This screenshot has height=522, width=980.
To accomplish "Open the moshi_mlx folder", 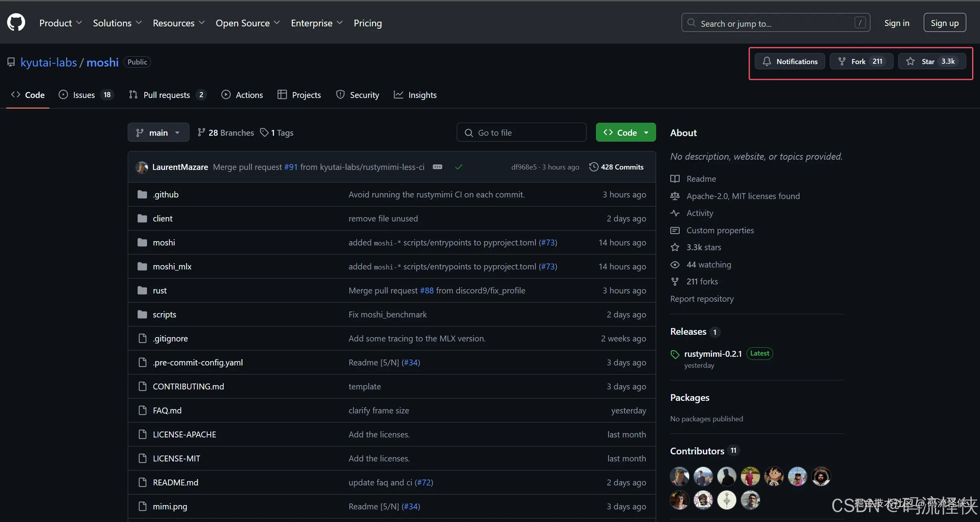I will click(172, 266).
